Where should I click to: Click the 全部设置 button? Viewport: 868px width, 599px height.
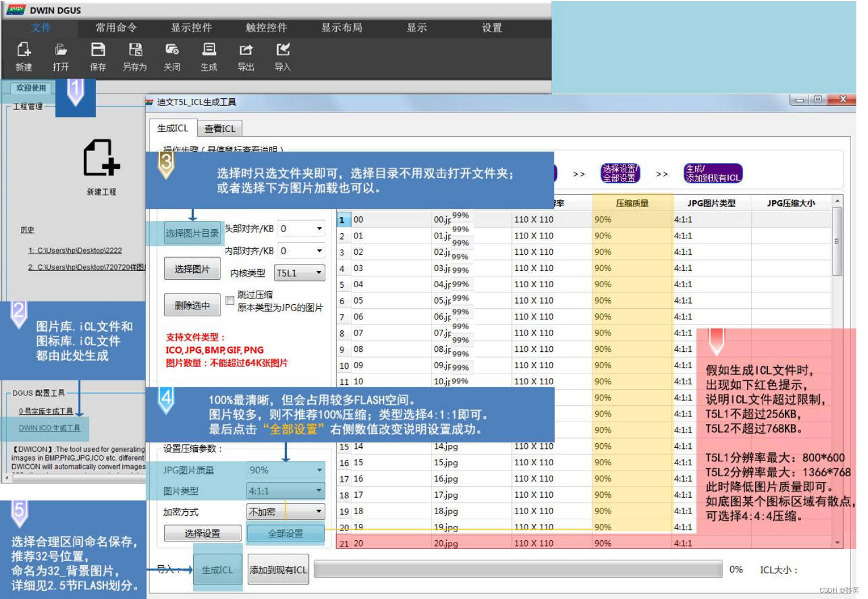coord(286,533)
